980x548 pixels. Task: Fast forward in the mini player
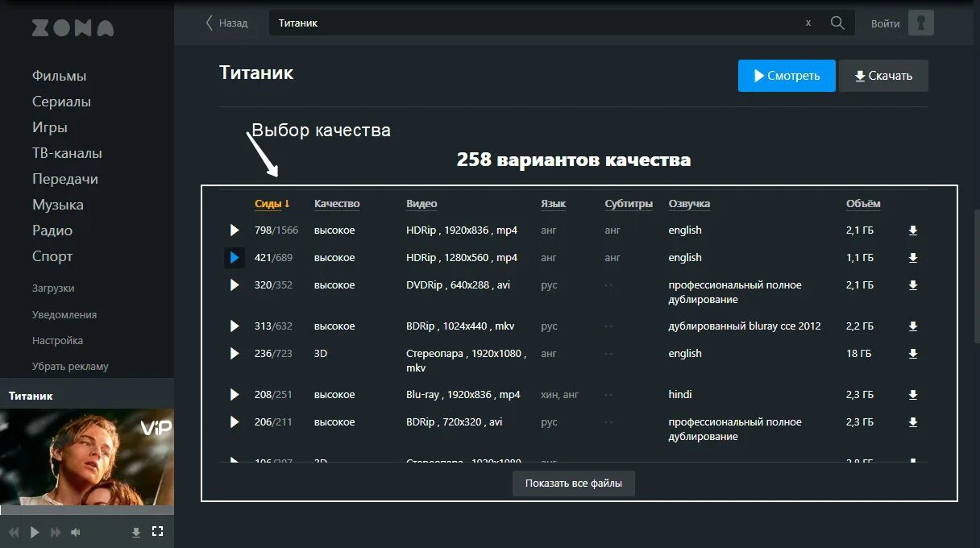coord(56,532)
